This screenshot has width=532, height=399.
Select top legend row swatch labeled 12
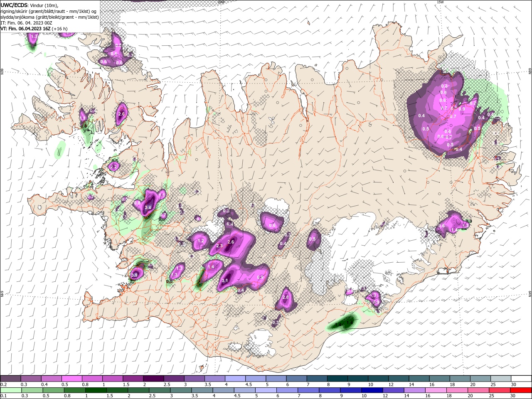click(x=399, y=379)
